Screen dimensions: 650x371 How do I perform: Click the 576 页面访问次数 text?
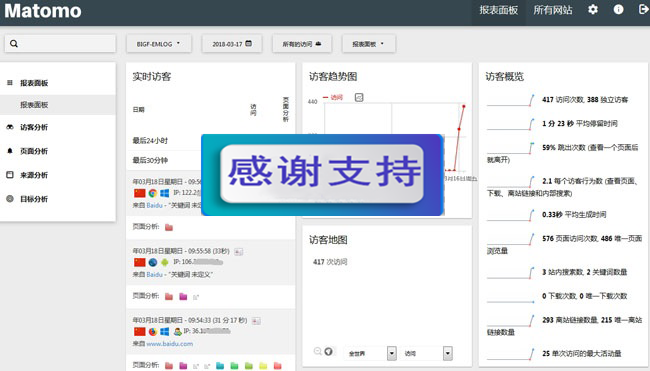(570, 238)
